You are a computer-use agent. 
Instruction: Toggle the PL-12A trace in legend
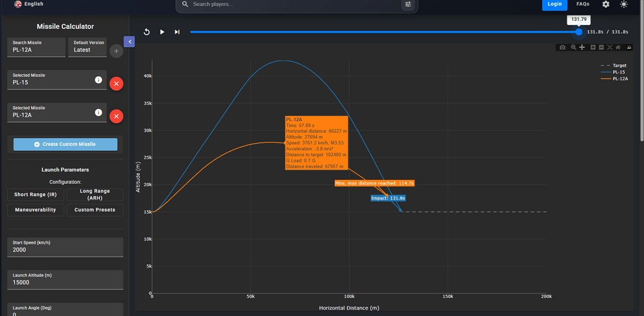(614, 79)
